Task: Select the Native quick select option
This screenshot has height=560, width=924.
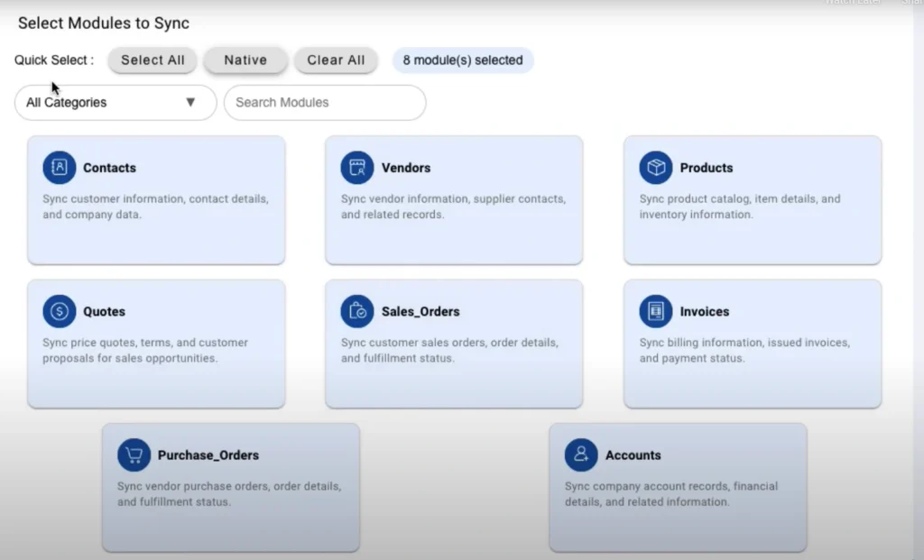Action: 245,60
